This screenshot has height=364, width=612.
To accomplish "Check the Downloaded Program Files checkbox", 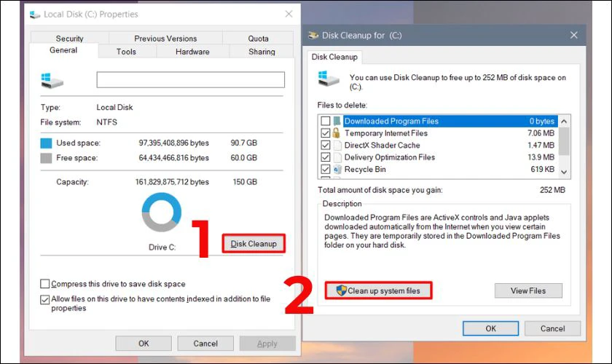I will click(326, 121).
